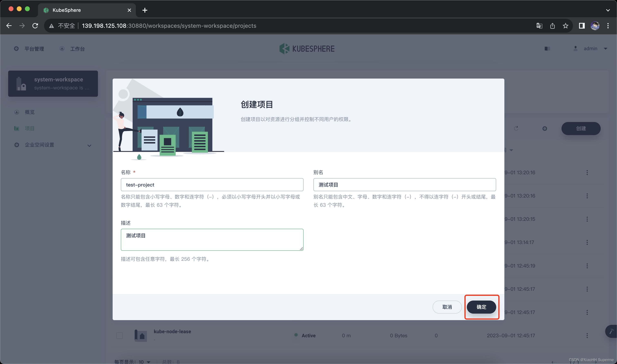Click the browser reload icon

pyautogui.click(x=35, y=26)
